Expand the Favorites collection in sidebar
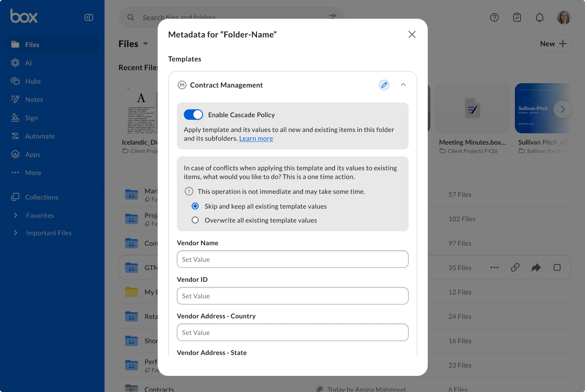Viewport: 585px width, 392px height. click(16, 215)
